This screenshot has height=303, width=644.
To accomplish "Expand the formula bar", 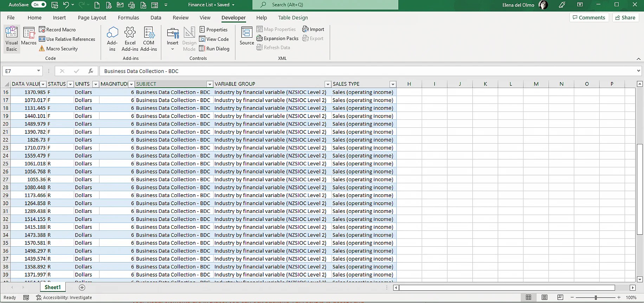I will pos(638,71).
